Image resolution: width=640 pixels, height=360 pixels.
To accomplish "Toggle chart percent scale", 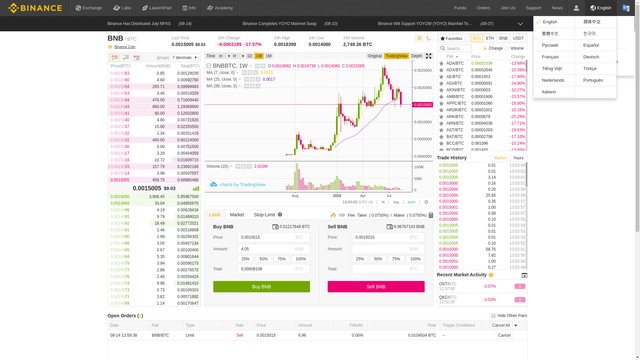I will tap(383, 202).
